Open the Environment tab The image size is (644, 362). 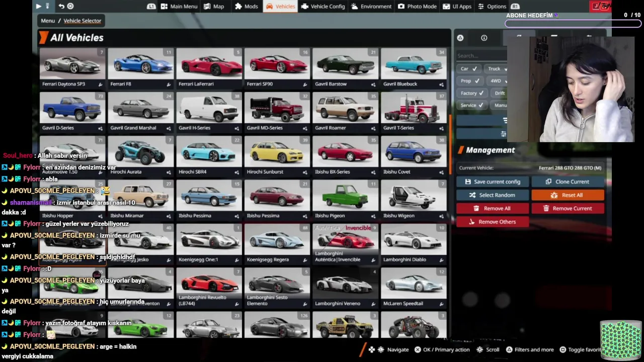(x=371, y=6)
